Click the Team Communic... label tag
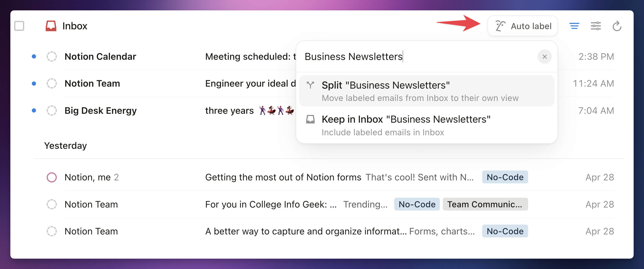Viewport: 644px width, 269px height. pos(485,204)
